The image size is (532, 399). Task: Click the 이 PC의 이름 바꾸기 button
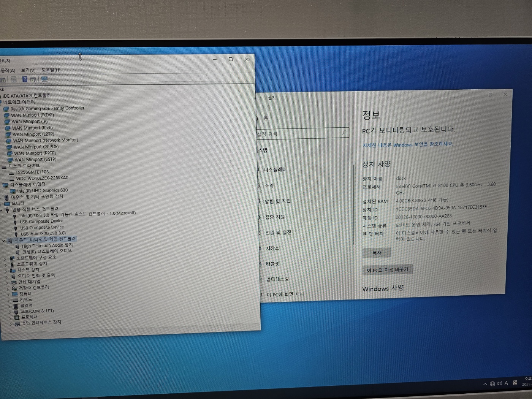[x=388, y=270]
